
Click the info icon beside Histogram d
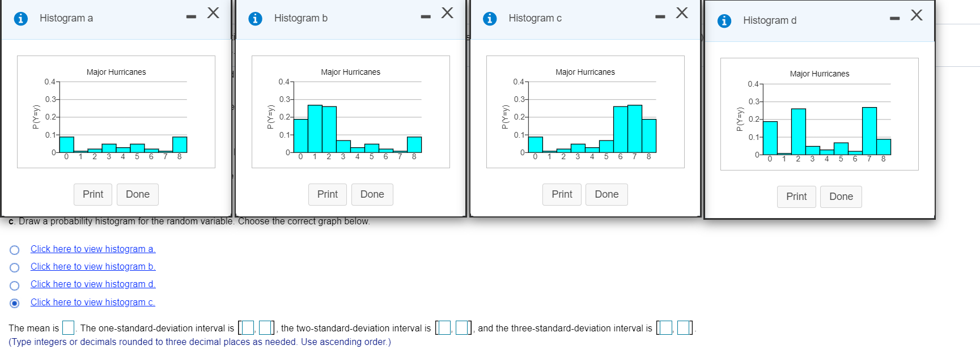pyautogui.click(x=724, y=21)
